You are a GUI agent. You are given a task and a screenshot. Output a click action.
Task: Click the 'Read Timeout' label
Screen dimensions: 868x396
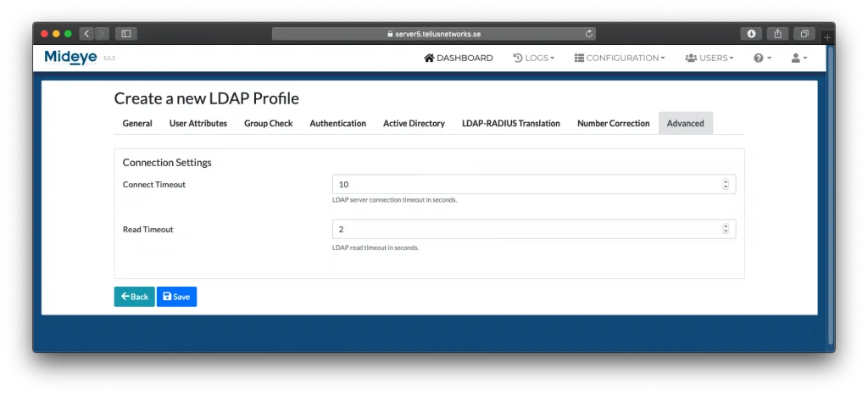147,229
